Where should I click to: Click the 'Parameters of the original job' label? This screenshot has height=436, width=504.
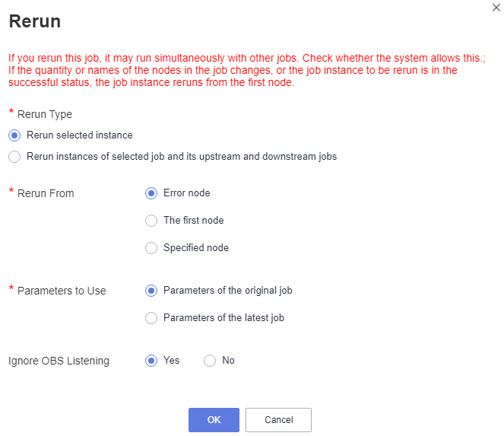tap(228, 291)
